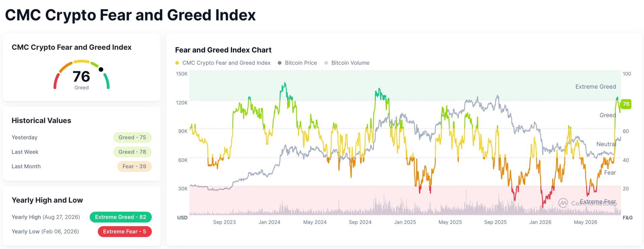The width and height of the screenshot is (644, 249).
Task: Click the gray Bitcoin Price legend dot
Action: [x=280, y=63]
